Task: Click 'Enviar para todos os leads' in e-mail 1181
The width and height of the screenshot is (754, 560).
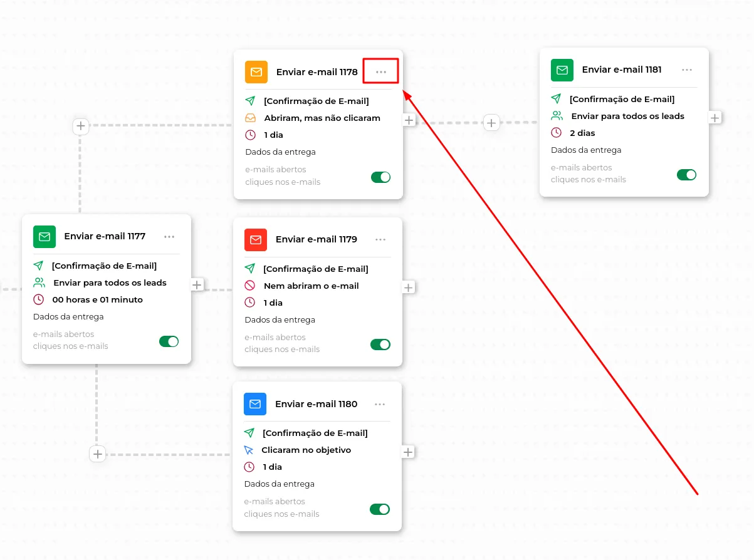Action: coord(628,116)
